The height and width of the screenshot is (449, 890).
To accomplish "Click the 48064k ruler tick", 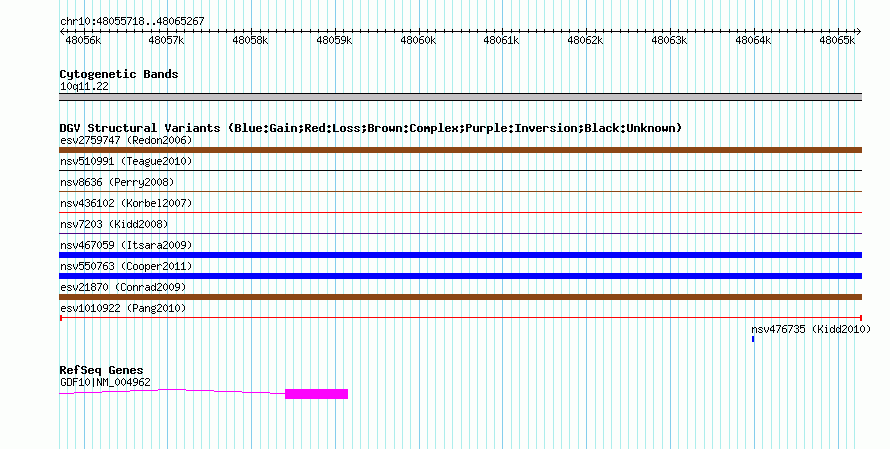I will [753, 40].
